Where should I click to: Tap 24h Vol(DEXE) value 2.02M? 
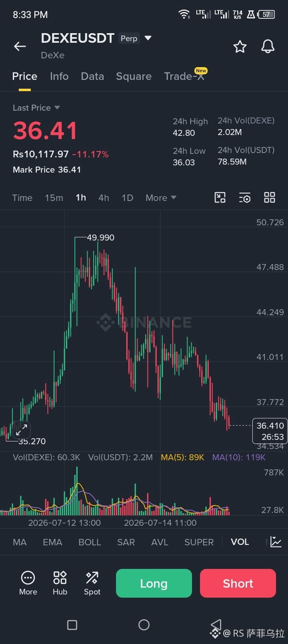[230, 132]
